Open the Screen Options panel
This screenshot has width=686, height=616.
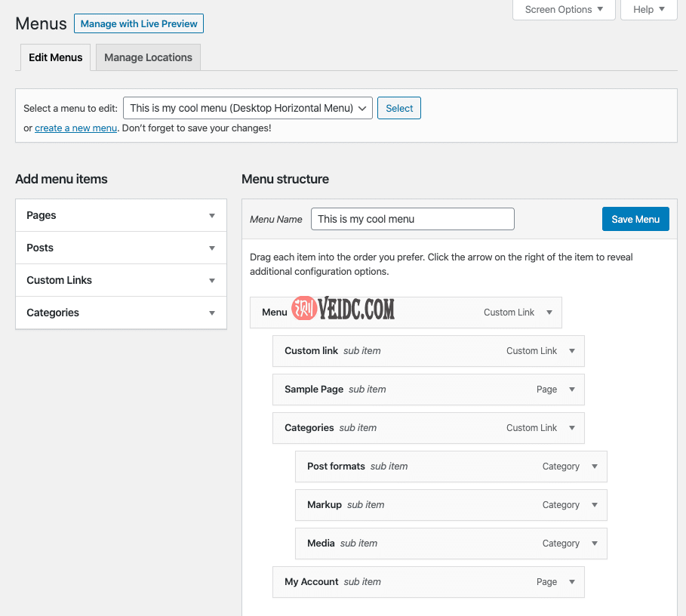pyautogui.click(x=564, y=10)
